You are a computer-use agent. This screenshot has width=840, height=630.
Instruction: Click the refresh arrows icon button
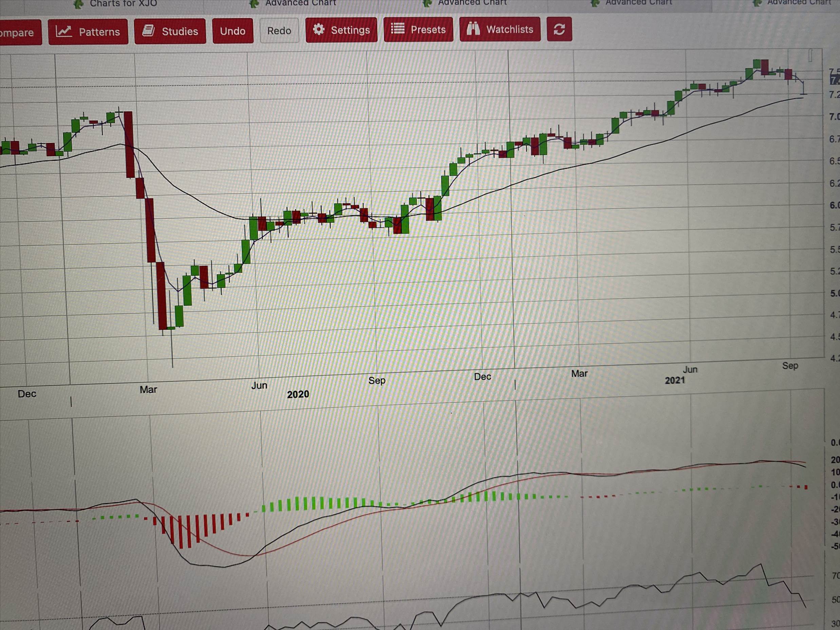(x=559, y=29)
